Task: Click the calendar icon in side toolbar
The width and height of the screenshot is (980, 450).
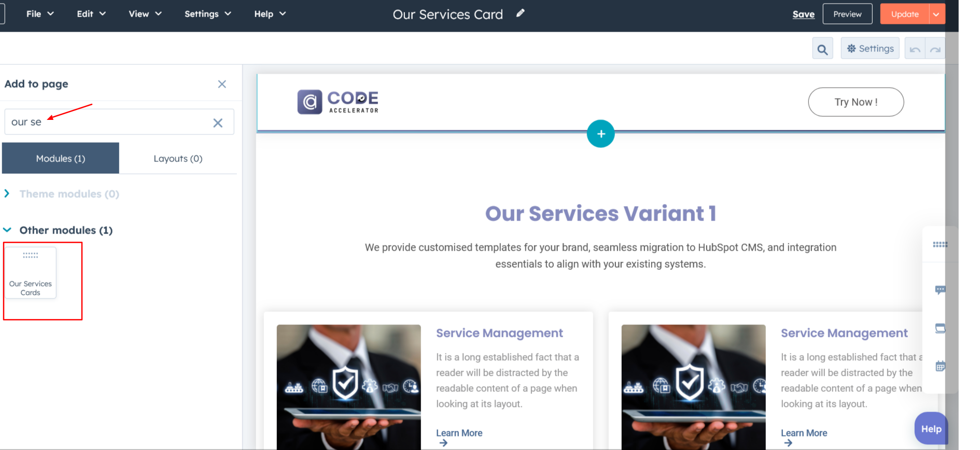Action: [x=940, y=366]
